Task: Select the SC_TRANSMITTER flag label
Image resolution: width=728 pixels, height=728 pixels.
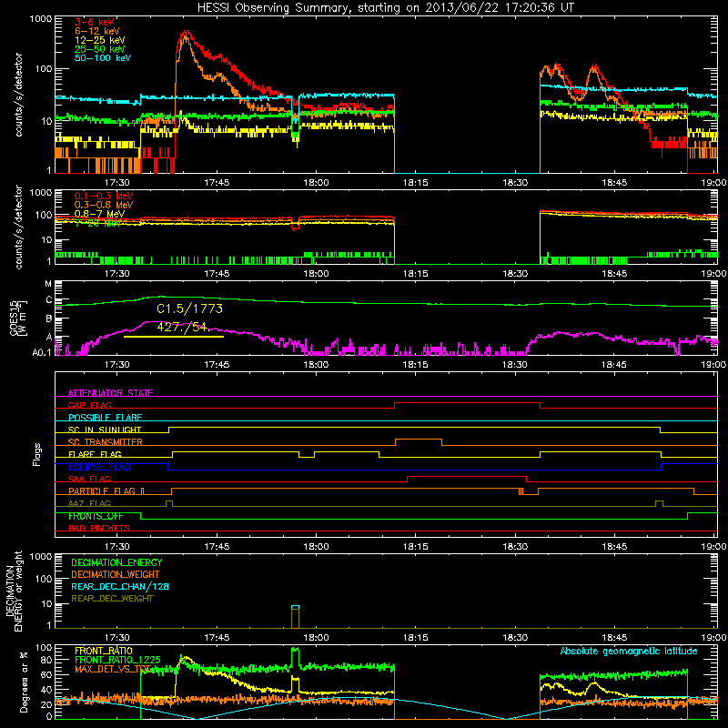Action: (106, 441)
